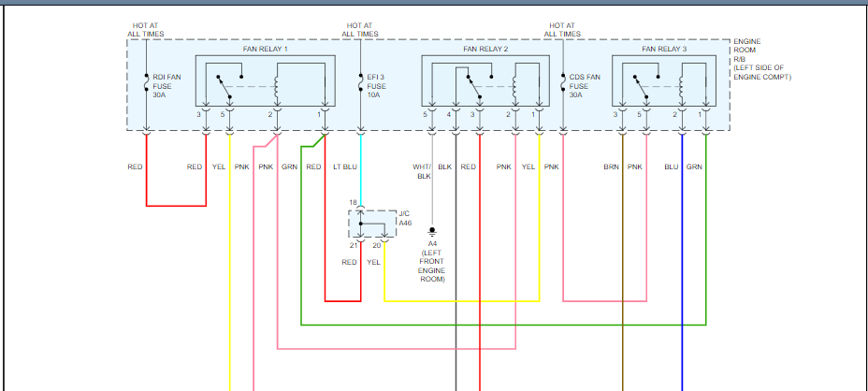868x391 pixels.
Task: Click the BRN wire label under Fan Relay 3
Action: (611, 167)
